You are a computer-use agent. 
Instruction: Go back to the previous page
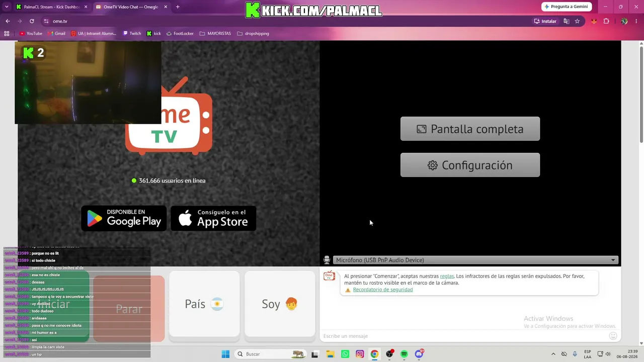pos(8,21)
